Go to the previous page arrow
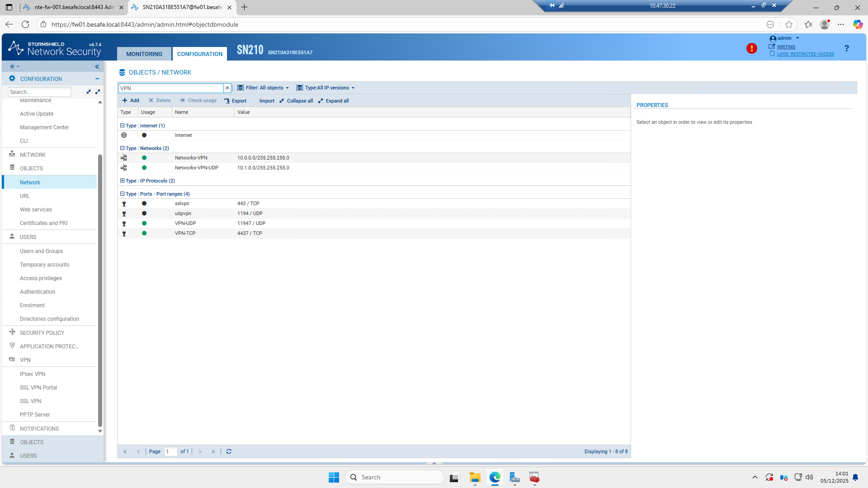The height and width of the screenshot is (488, 868). tap(138, 451)
